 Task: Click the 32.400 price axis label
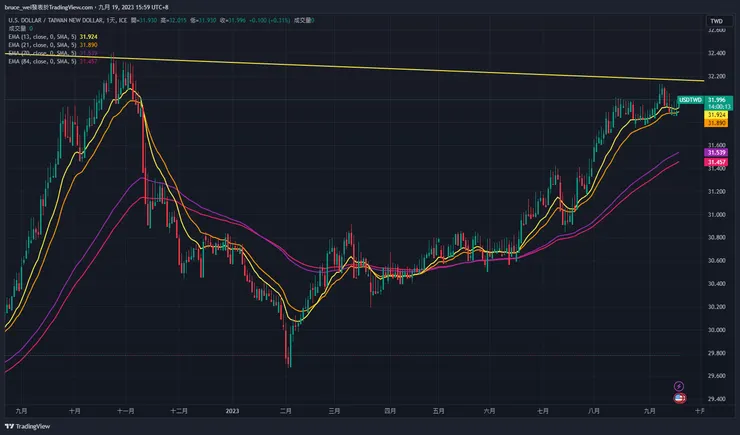tap(716, 53)
